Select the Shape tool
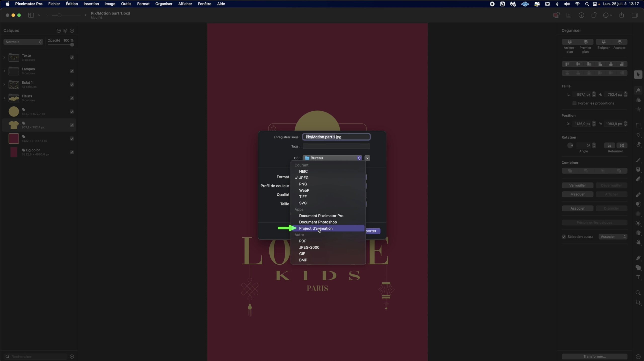Image resolution: width=644 pixels, height=361 pixels. [x=638, y=268]
